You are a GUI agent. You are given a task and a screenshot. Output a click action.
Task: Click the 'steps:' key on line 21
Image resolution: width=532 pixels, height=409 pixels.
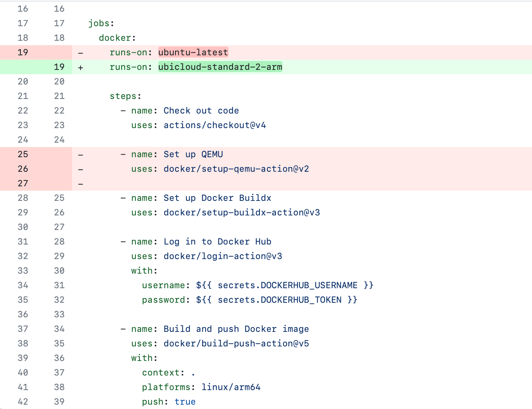point(126,96)
